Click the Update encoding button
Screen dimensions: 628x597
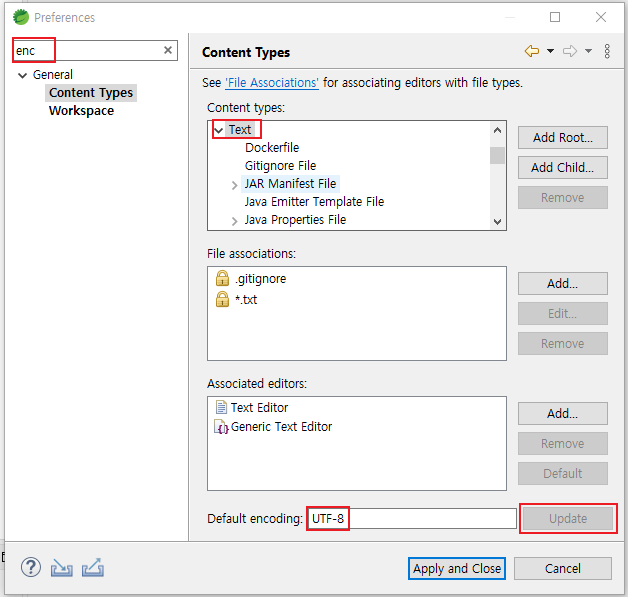[x=568, y=519]
